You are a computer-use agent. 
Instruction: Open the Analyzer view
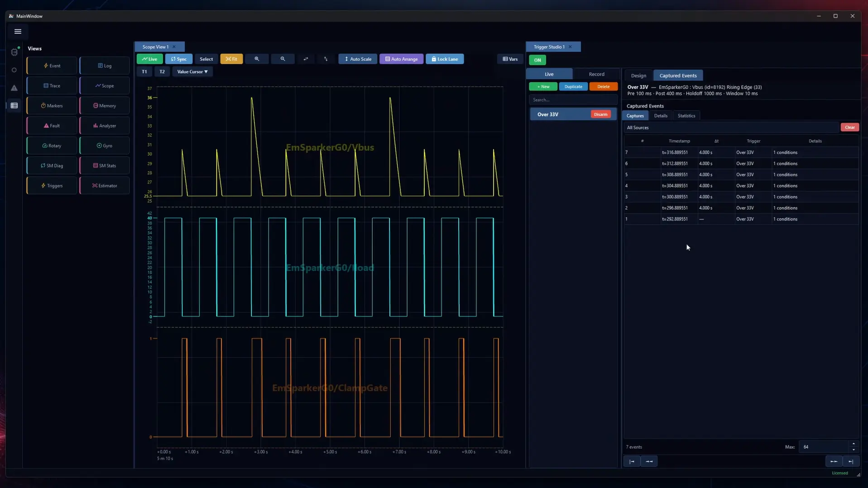(105, 125)
